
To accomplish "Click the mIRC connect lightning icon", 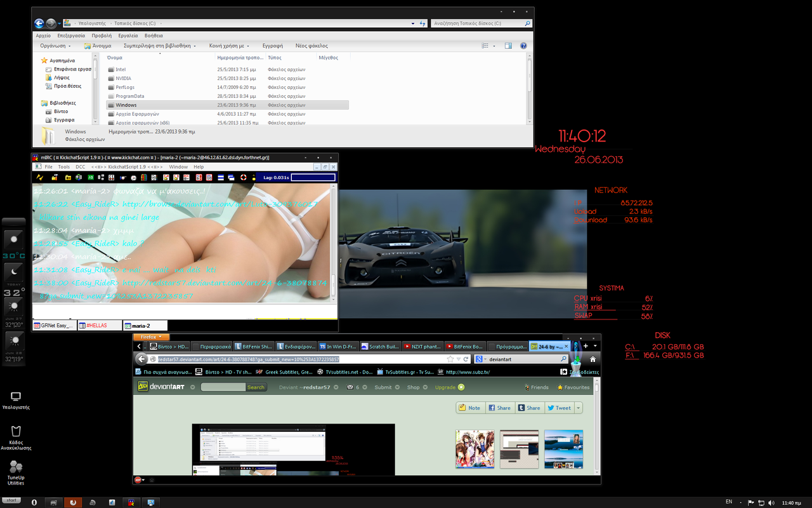I will (39, 177).
